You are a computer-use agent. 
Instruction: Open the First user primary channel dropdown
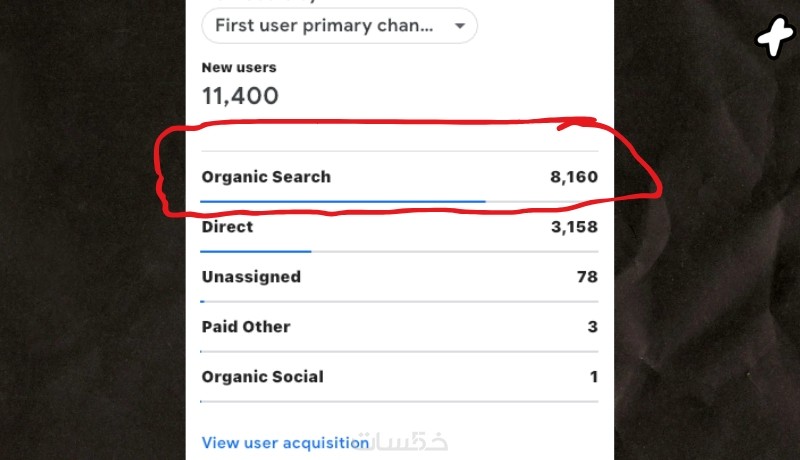(x=325, y=26)
